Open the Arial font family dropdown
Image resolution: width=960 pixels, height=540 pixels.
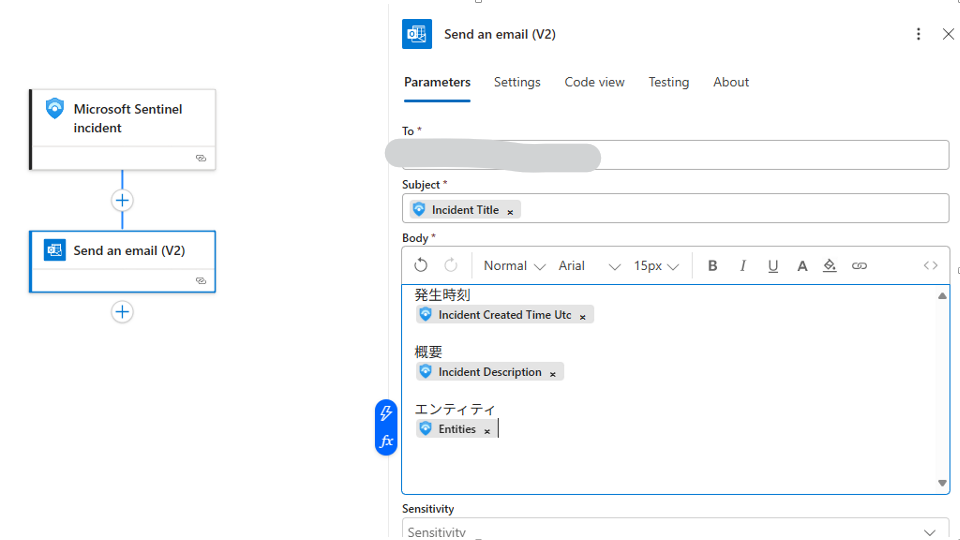click(589, 266)
